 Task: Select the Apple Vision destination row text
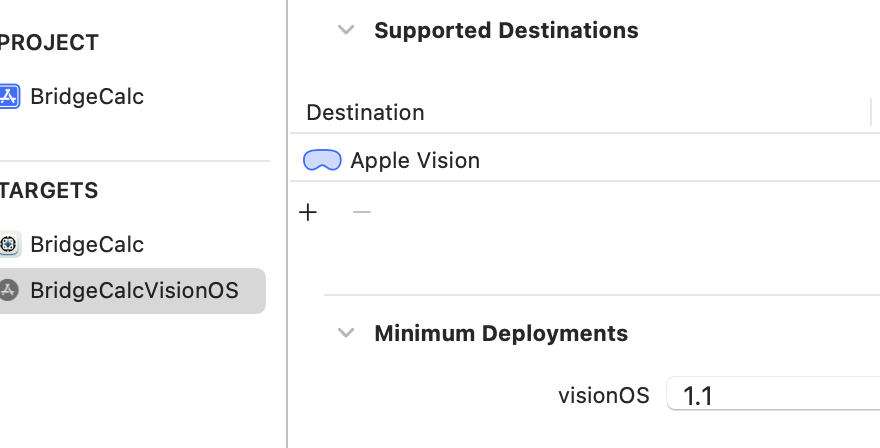tap(415, 160)
